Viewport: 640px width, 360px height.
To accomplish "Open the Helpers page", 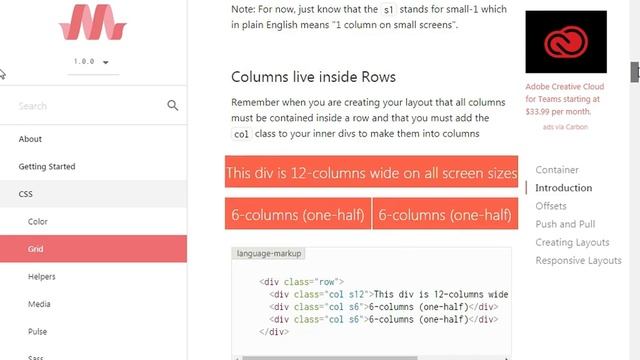I will (x=42, y=276).
